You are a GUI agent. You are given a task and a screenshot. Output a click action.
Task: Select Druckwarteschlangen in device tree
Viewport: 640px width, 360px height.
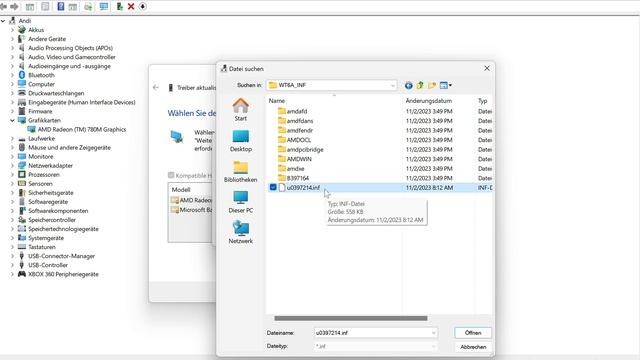click(x=56, y=93)
